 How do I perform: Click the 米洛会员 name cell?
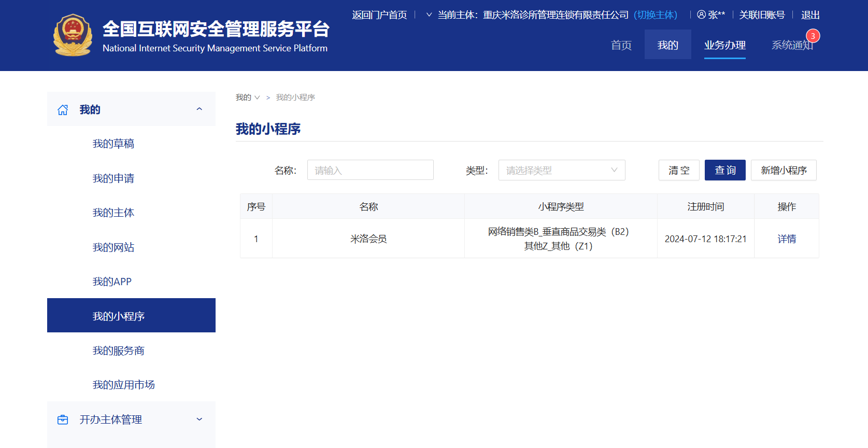click(368, 239)
